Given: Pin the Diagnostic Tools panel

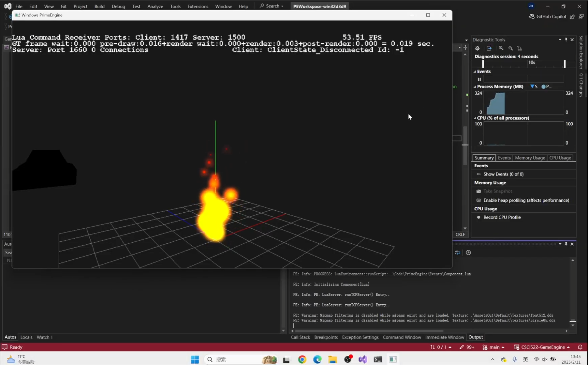Looking at the screenshot, I should pyautogui.click(x=566, y=39).
